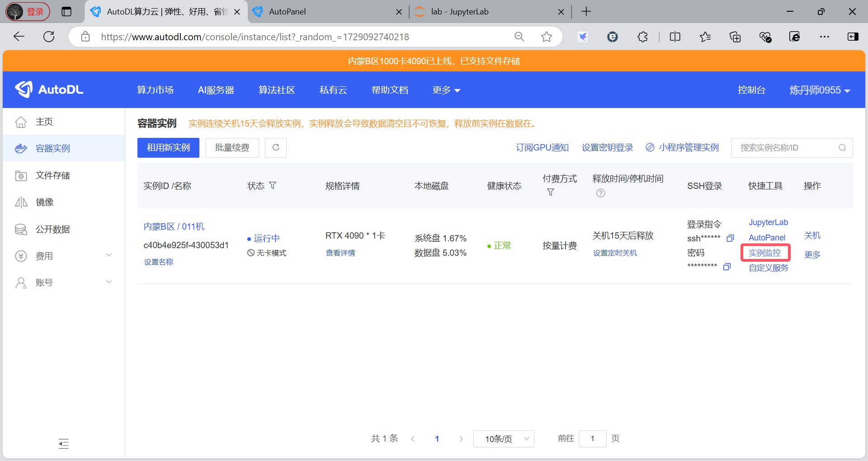The image size is (868, 461).
Task: Select 主页 in the sidebar
Action: [64, 122]
